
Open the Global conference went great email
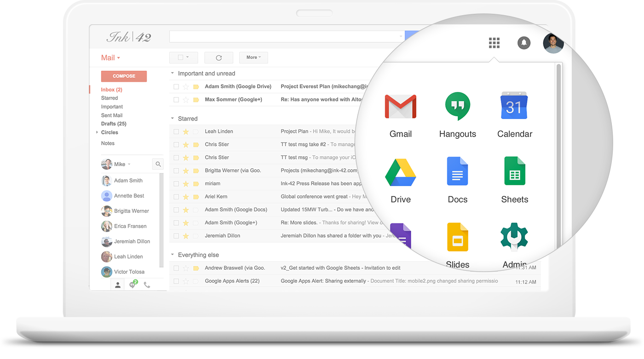pyautogui.click(x=314, y=197)
